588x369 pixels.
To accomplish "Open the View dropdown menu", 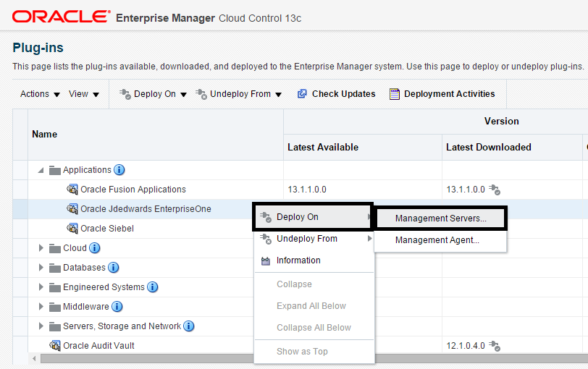I will [x=84, y=94].
